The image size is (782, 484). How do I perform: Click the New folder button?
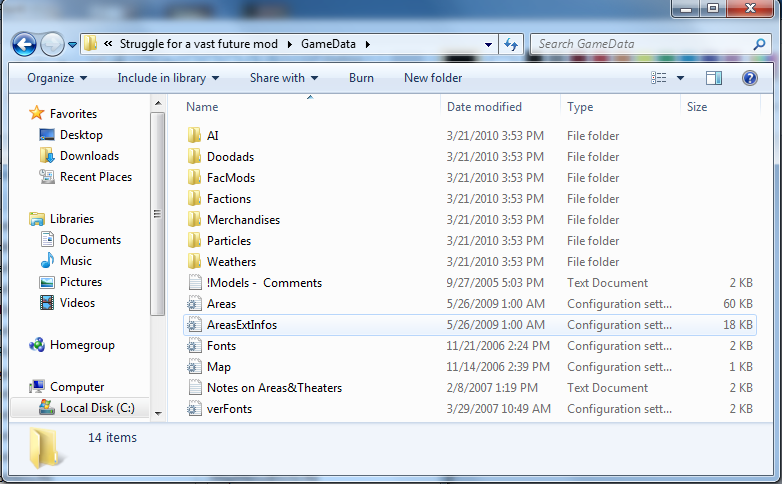pyautogui.click(x=432, y=78)
